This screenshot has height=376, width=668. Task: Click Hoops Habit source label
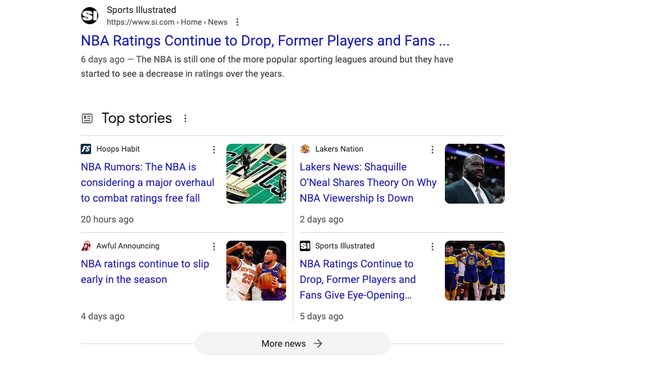tap(118, 149)
